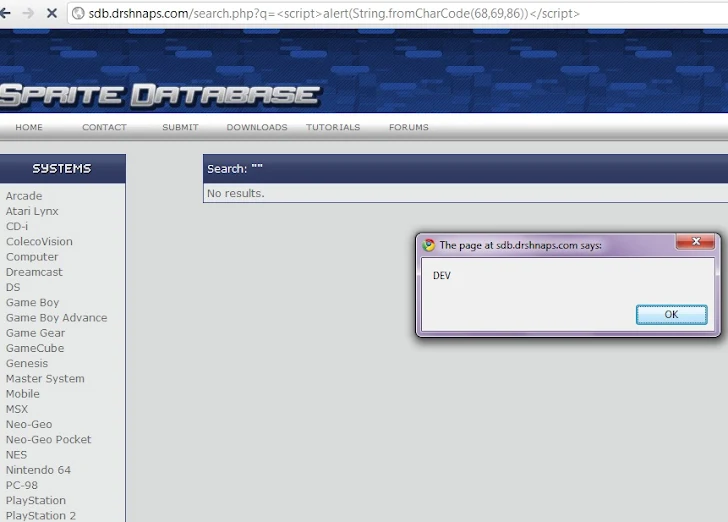Select PC-98 system link
The height and width of the screenshot is (522, 728).
tap(21, 485)
